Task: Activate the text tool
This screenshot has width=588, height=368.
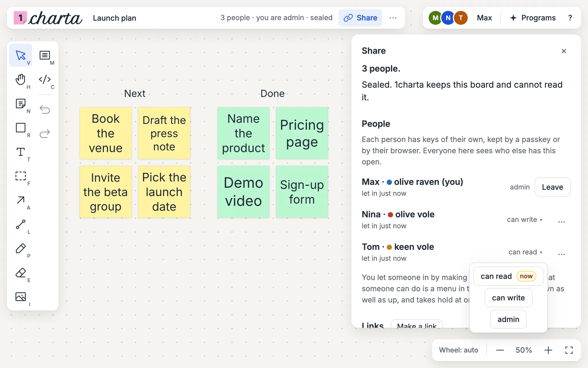Action: coord(21,152)
